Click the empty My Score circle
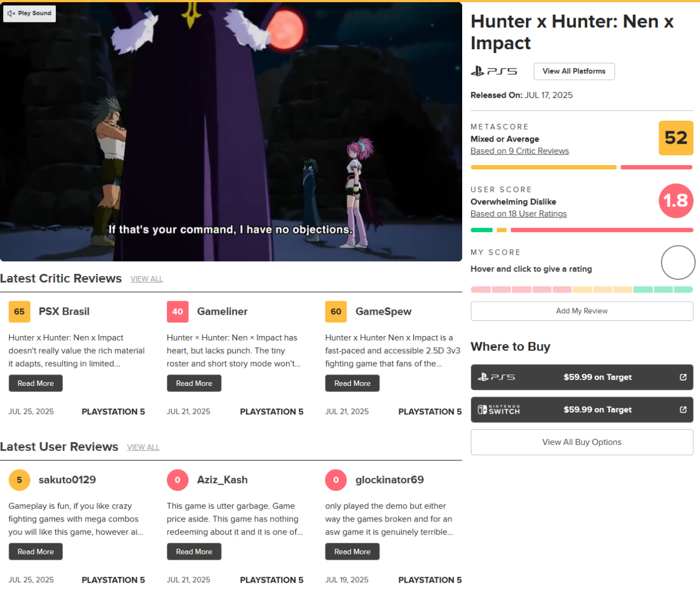 tap(678, 263)
